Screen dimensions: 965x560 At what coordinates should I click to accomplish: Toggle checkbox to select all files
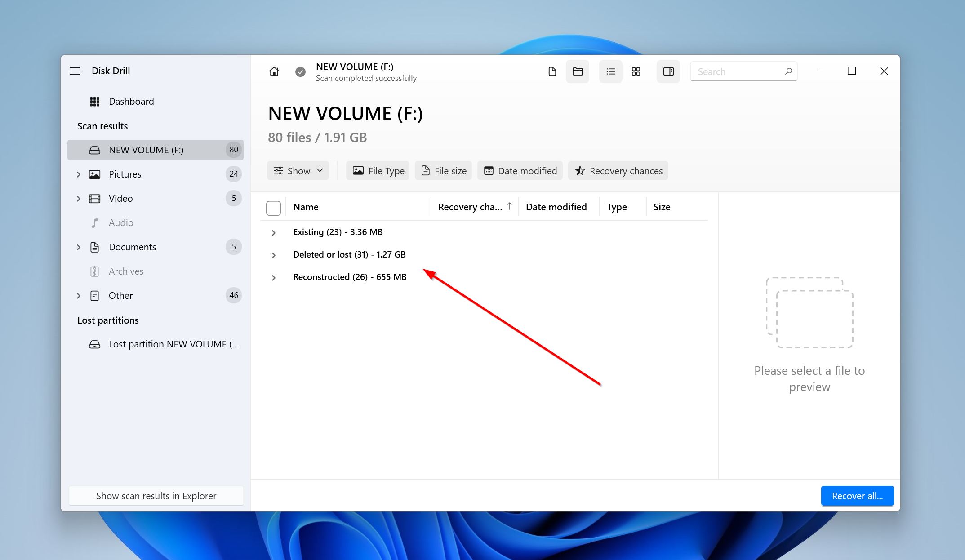point(273,207)
